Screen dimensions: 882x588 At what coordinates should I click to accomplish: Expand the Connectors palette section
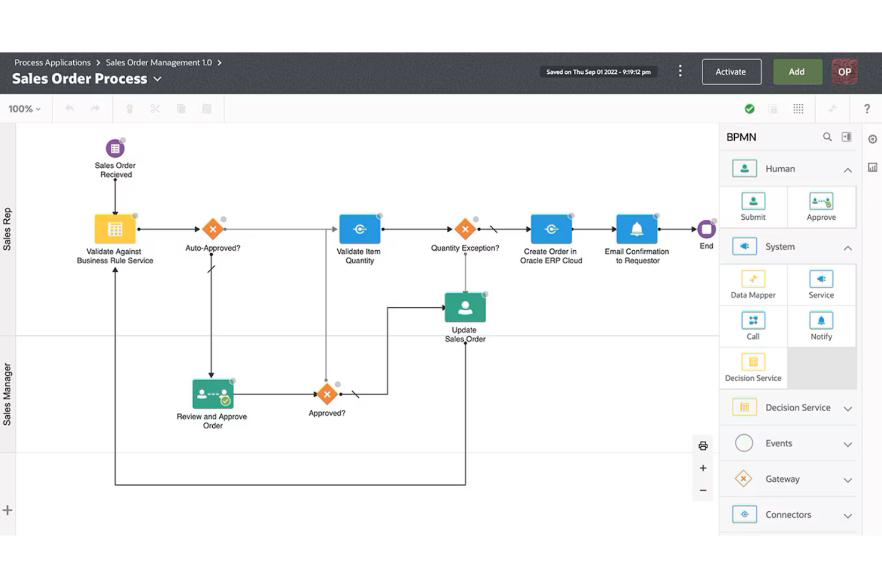(847, 515)
